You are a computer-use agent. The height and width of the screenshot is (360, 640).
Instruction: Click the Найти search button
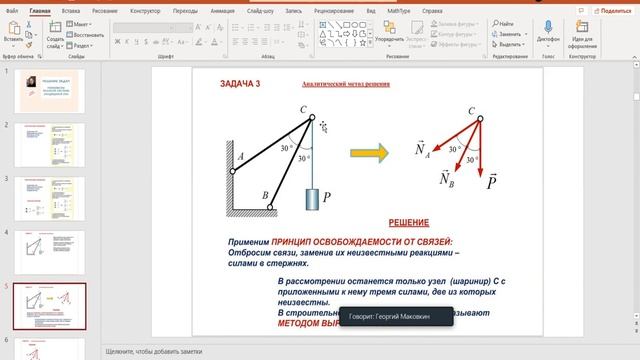[503, 24]
